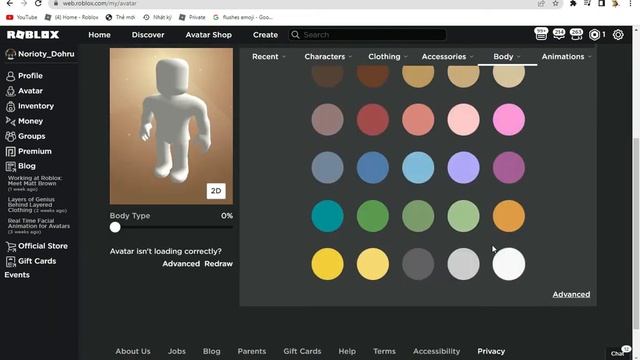Open Inventory in the sidebar
Screen dimensions: 640x360
[30, 106]
